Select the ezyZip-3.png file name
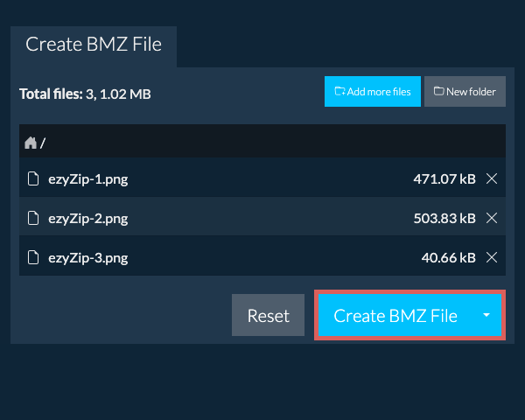Screen dimensions: 525x420 pos(88,258)
